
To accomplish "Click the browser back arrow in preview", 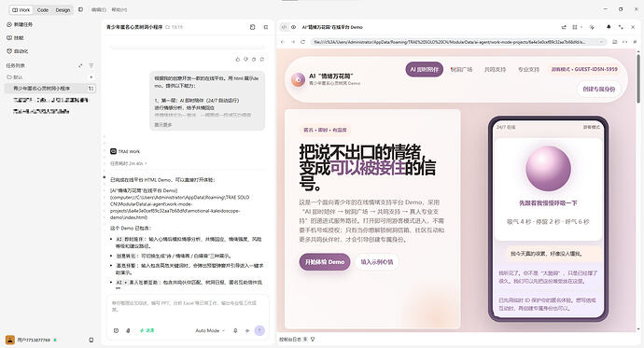I will [x=283, y=42].
